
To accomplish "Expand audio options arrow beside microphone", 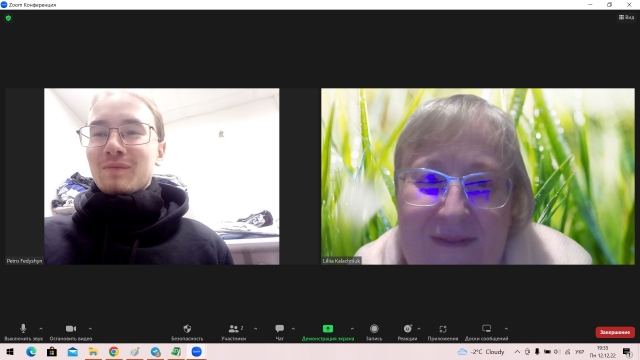I will click(x=41, y=329).
